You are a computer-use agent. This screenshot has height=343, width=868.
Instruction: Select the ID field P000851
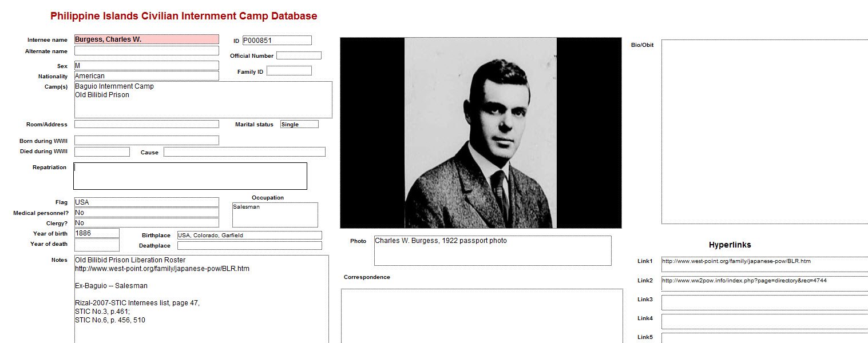coord(277,41)
